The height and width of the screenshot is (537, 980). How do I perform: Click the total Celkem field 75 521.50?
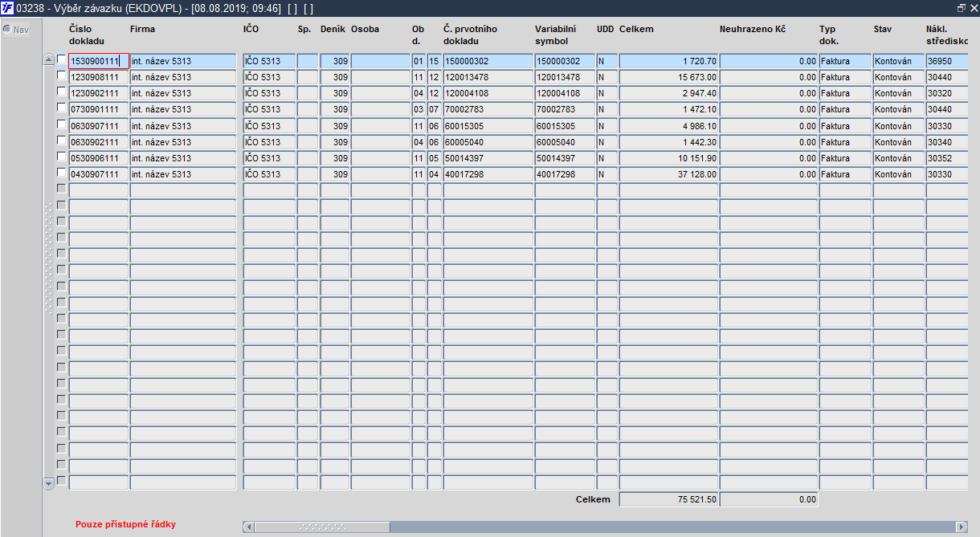(668, 499)
